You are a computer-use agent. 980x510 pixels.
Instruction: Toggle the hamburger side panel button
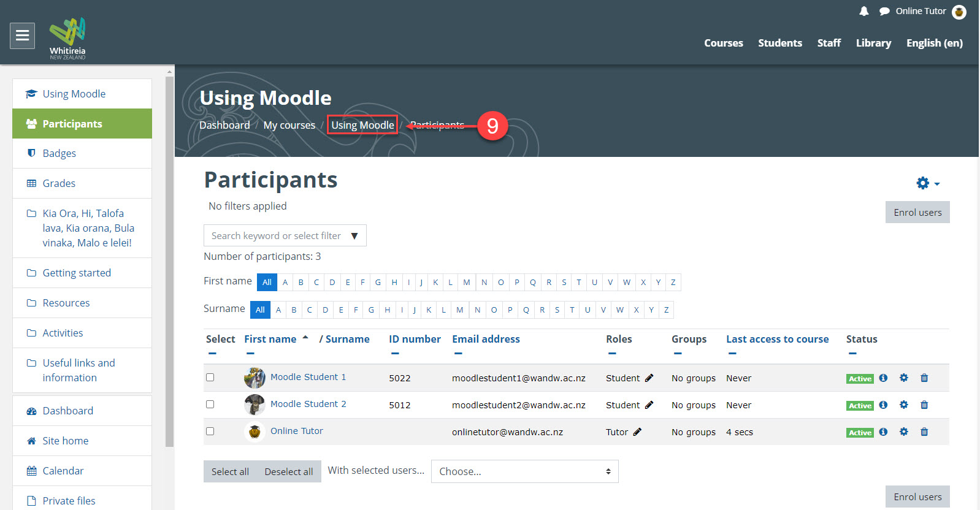22,36
